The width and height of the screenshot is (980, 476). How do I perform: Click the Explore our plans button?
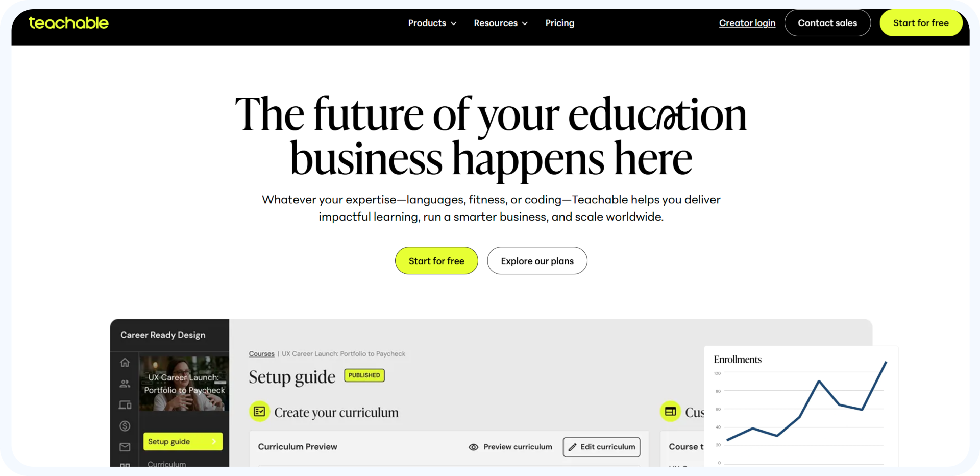pyautogui.click(x=537, y=261)
